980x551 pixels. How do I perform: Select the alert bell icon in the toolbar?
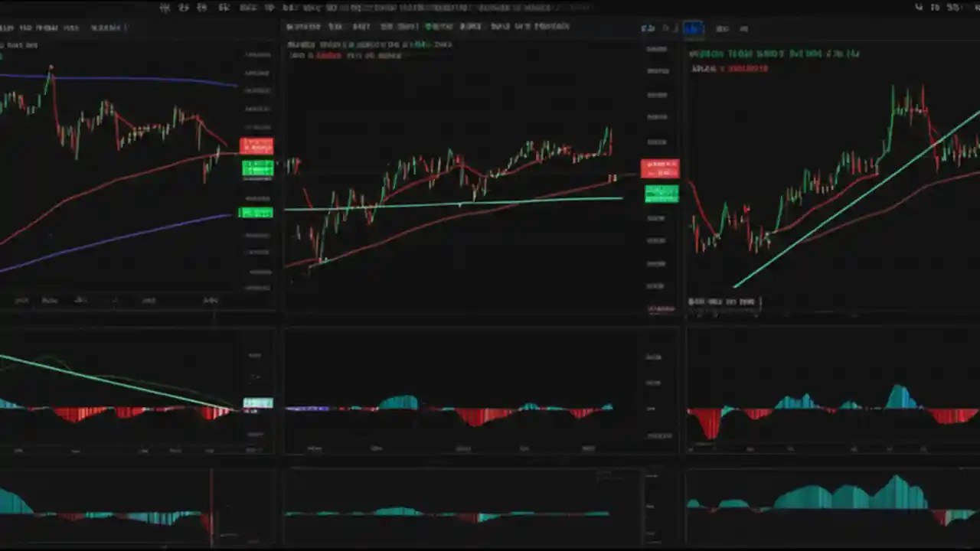click(933, 8)
